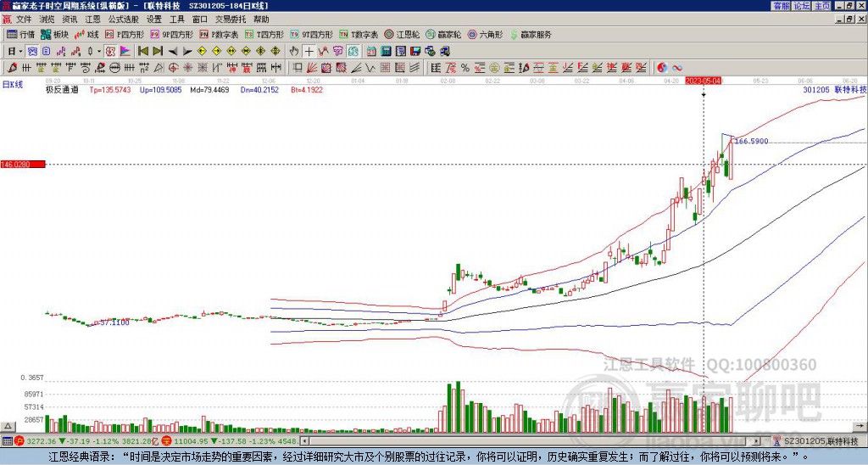Open the 公式选股 menu
Image resolution: width=868 pixels, height=465 pixels.
point(123,20)
